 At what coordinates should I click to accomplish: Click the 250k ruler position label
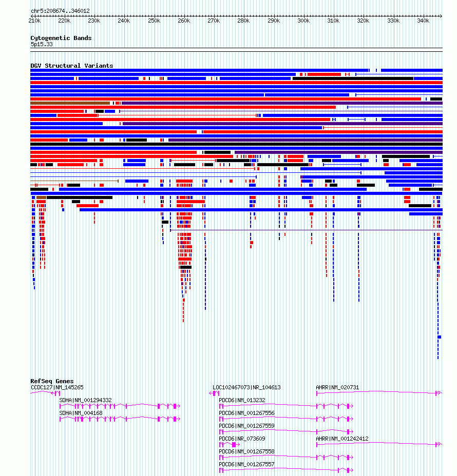click(x=154, y=21)
